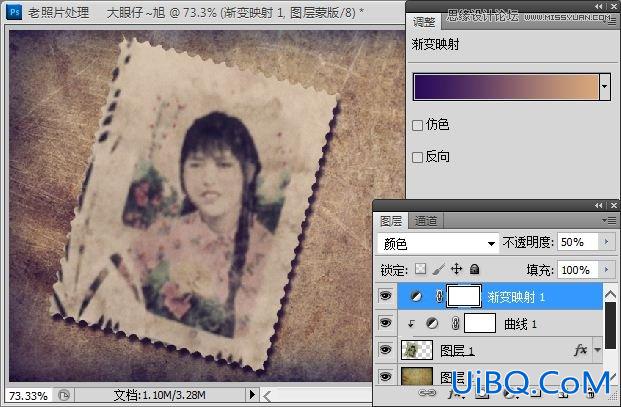The width and height of the screenshot is (621, 407).
Task: Hide the 图层 1 layer
Action: 385,350
